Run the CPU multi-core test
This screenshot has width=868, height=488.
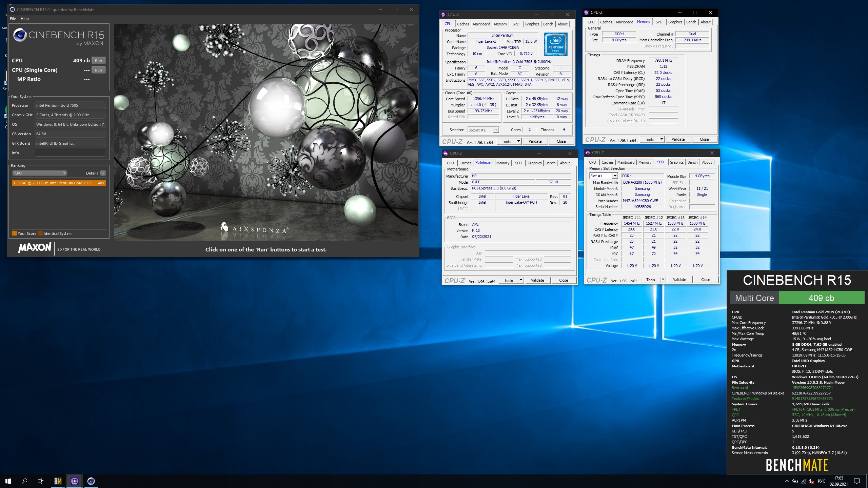[98, 61]
